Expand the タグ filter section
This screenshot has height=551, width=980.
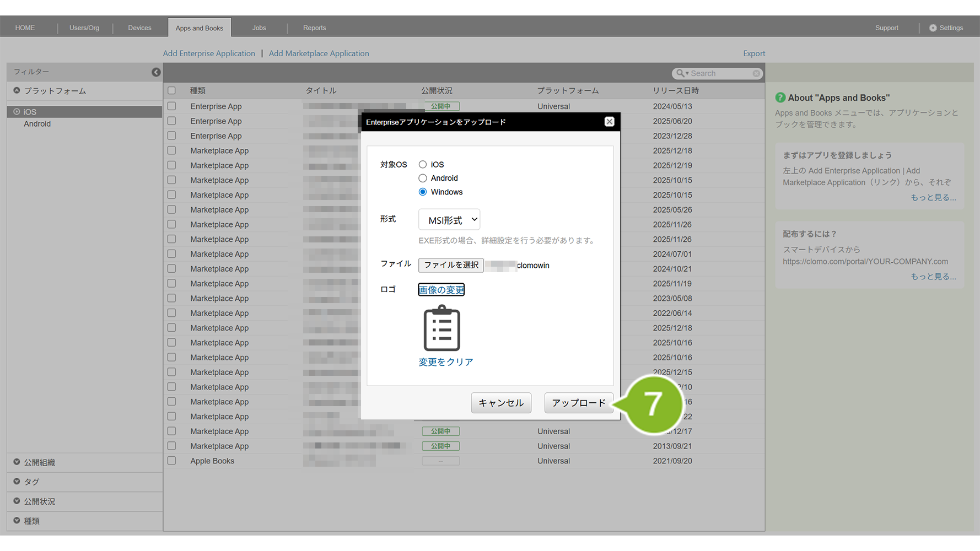[x=17, y=482]
